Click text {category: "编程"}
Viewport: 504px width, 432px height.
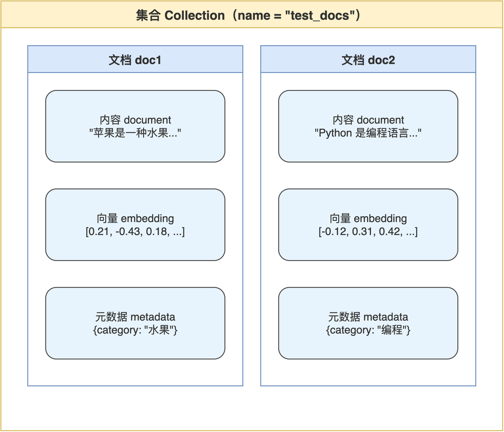pyautogui.click(x=368, y=330)
